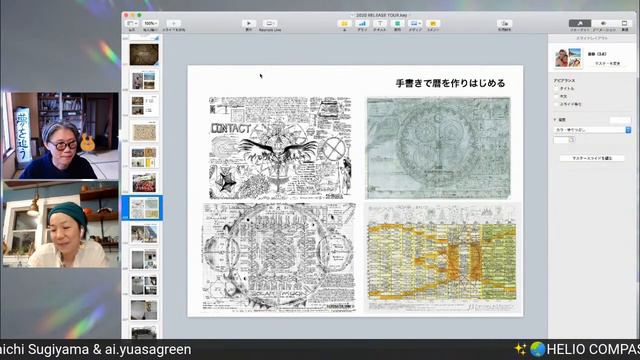Click the slide title text 手書きで暦を作りはじめる
This screenshot has width=640, height=360.
pos(450,83)
